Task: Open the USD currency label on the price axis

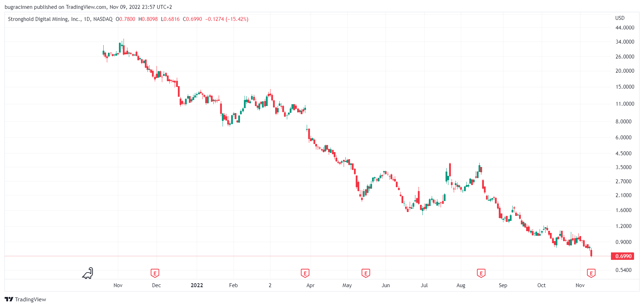Action: pyautogui.click(x=620, y=18)
